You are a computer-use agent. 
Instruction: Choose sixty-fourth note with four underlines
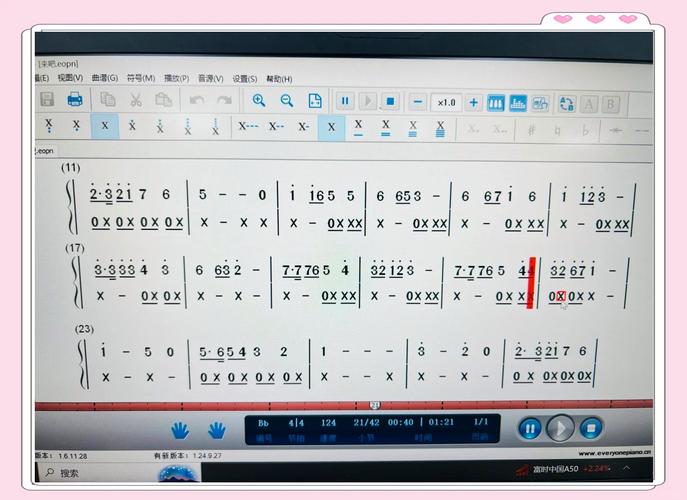(x=440, y=129)
